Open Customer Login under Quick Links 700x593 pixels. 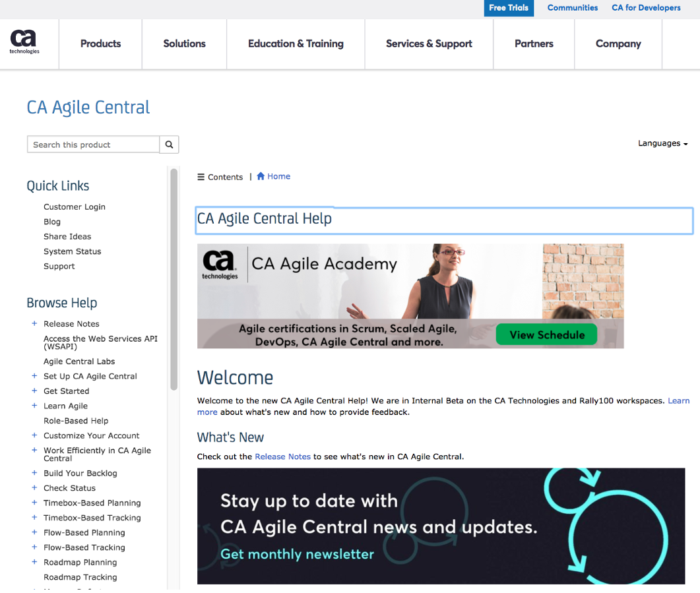74,206
